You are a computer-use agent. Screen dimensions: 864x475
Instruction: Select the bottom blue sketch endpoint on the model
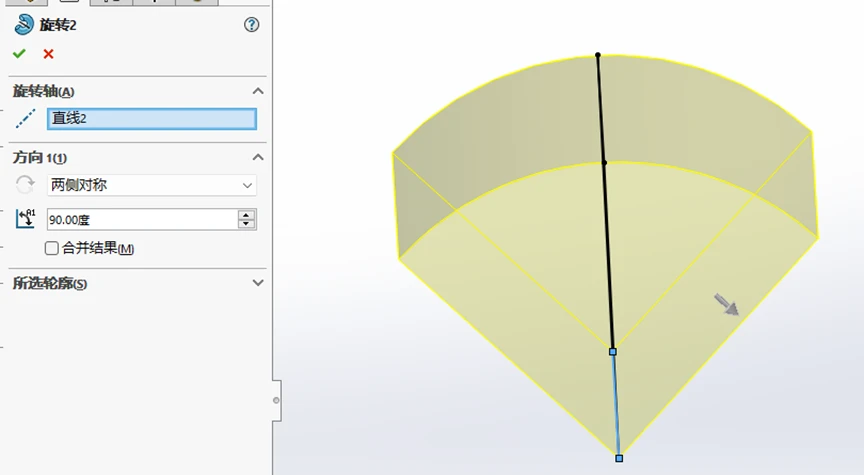pos(619,458)
